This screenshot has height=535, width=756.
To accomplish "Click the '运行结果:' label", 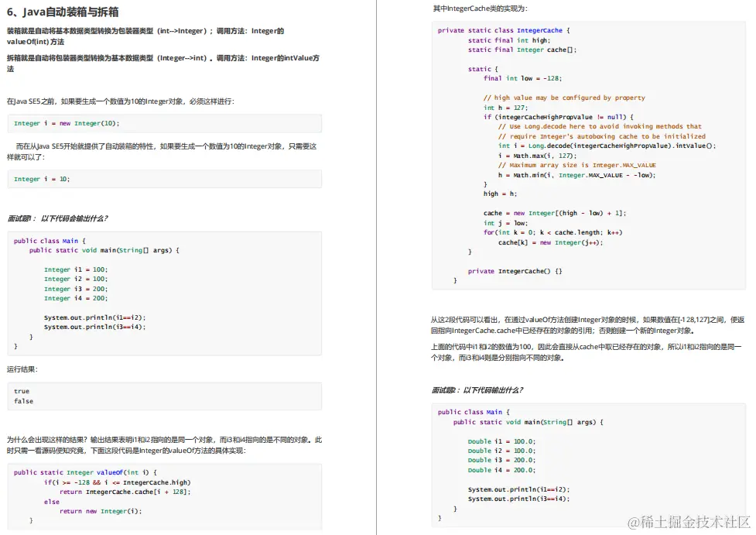I will tap(22, 369).
